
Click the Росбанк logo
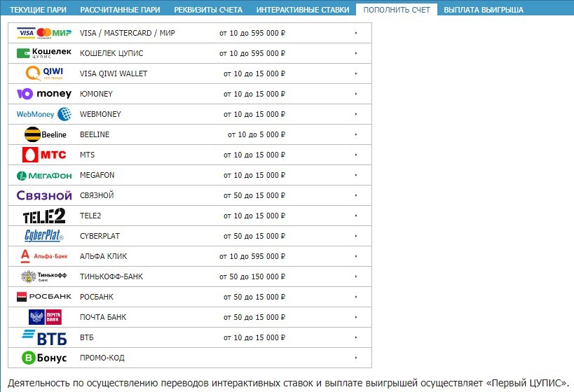(x=44, y=297)
